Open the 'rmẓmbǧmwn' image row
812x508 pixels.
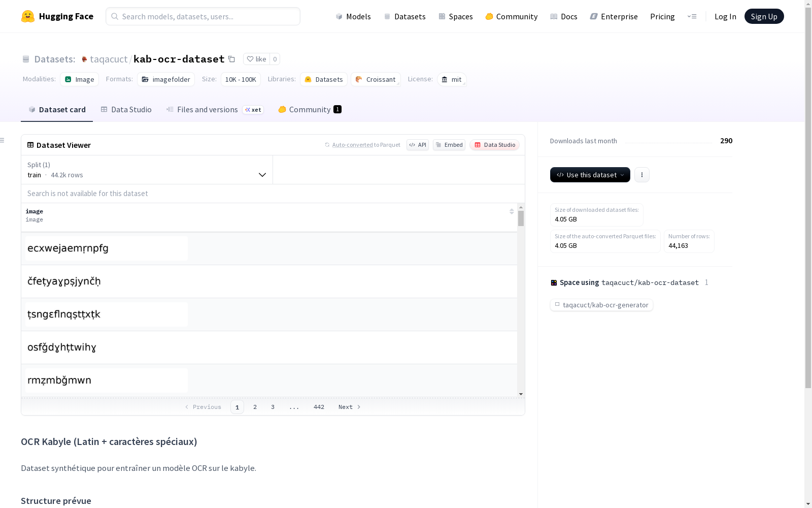pos(269,380)
